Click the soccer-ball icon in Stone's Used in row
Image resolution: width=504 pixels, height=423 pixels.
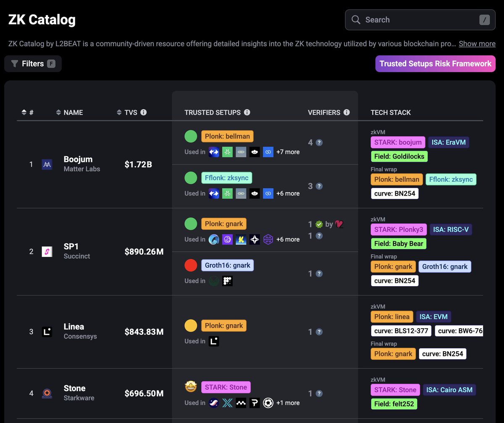[x=268, y=403]
